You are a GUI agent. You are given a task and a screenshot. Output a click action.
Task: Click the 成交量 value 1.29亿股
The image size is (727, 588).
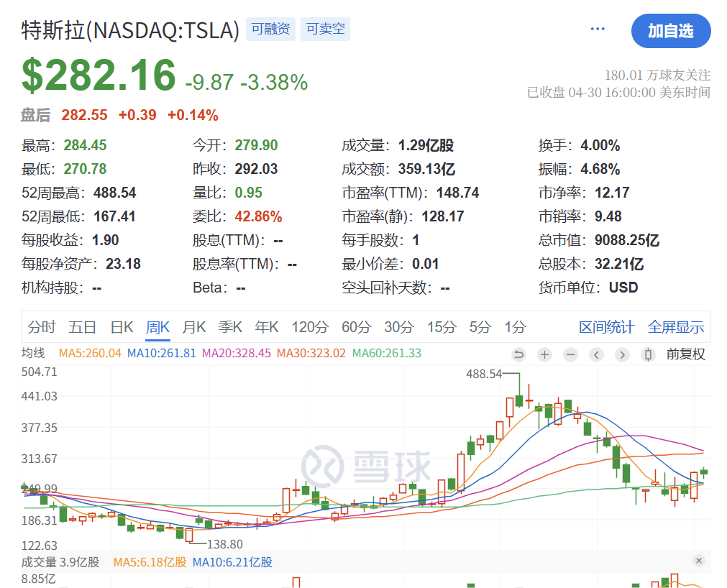(x=426, y=145)
